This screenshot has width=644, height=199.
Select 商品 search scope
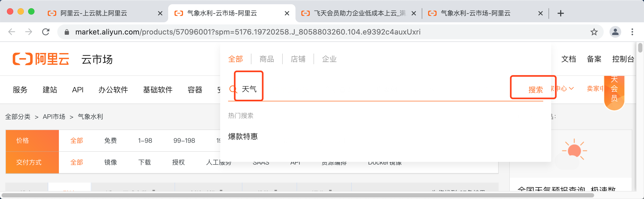267,59
